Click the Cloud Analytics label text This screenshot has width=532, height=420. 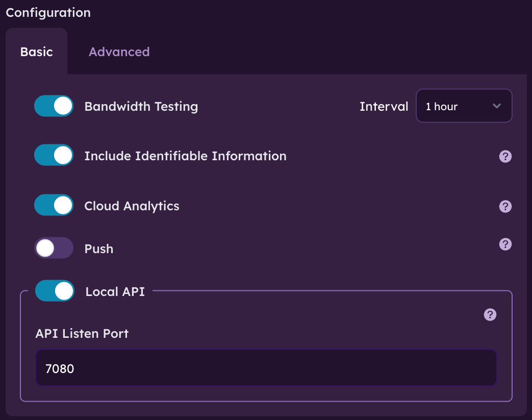click(x=132, y=206)
